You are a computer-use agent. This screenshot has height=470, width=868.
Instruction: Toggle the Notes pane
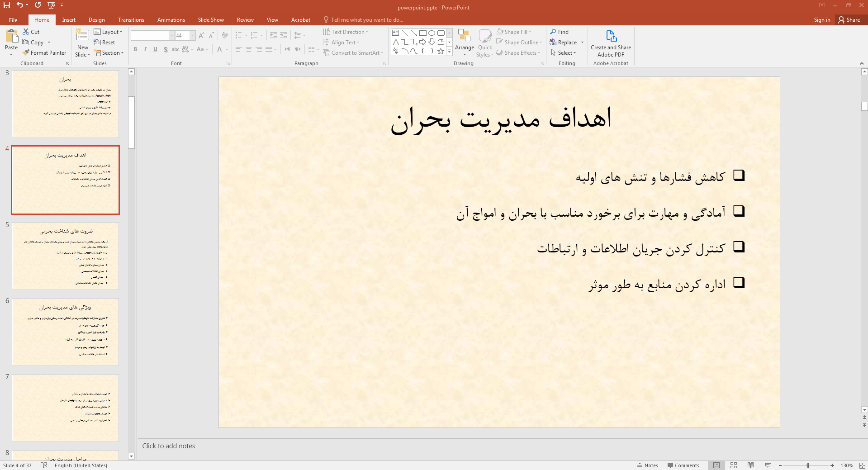pos(647,465)
